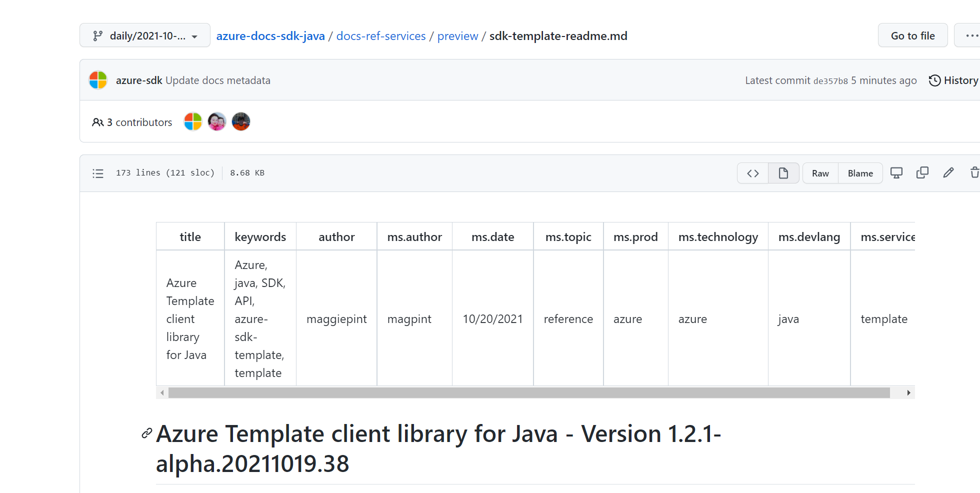This screenshot has height=493, width=980.
Task: Click the Go to file button
Action: 912,35
